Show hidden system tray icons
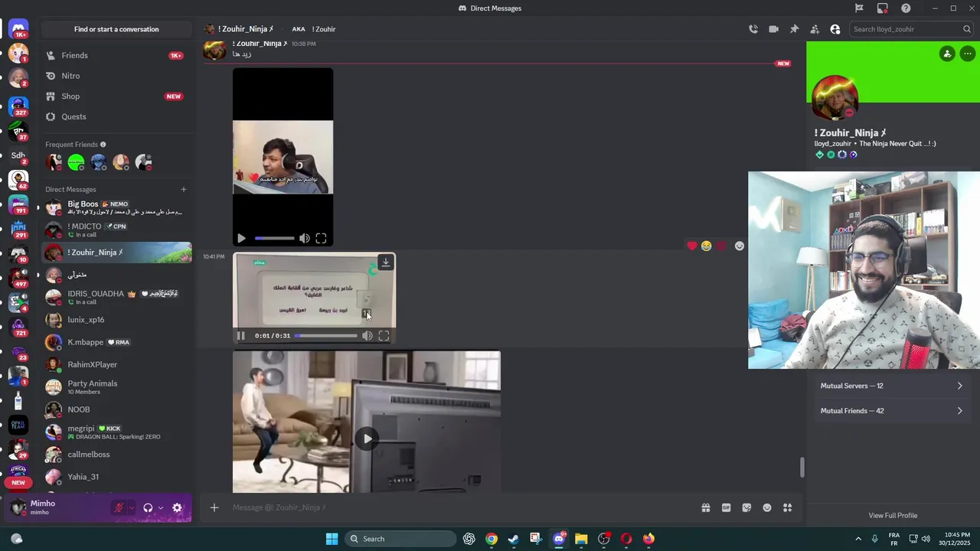The image size is (980, 551). (858, 539)
